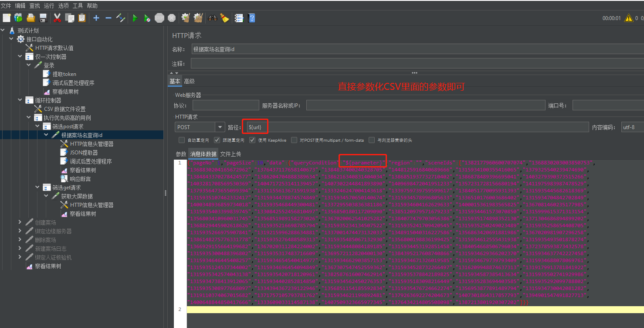The height and width of the screenshot is (328, 644).
Task: Select the 消息体数据 tab
Action: [203, 154]
